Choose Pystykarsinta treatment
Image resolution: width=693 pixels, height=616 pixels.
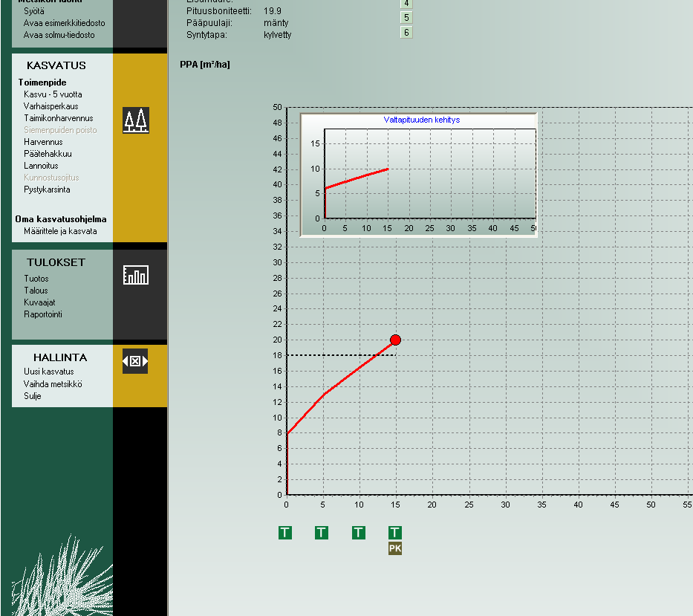tap(47, 189)
